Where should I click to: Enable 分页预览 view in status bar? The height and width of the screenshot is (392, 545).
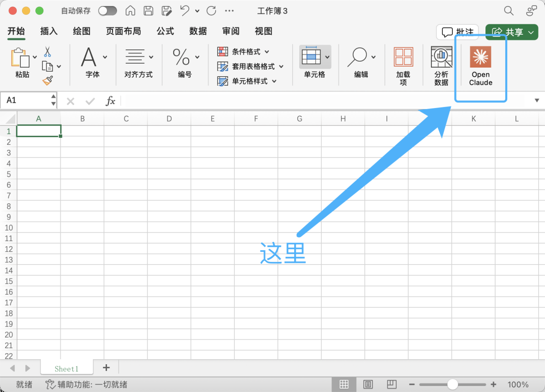pos(392,384)
